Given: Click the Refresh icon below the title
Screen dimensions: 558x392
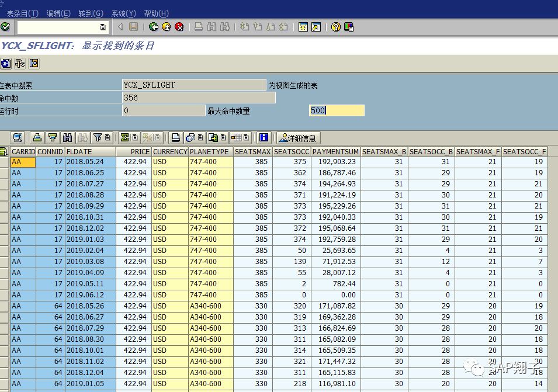Looking at the screenshot, I should pos(6,64).
